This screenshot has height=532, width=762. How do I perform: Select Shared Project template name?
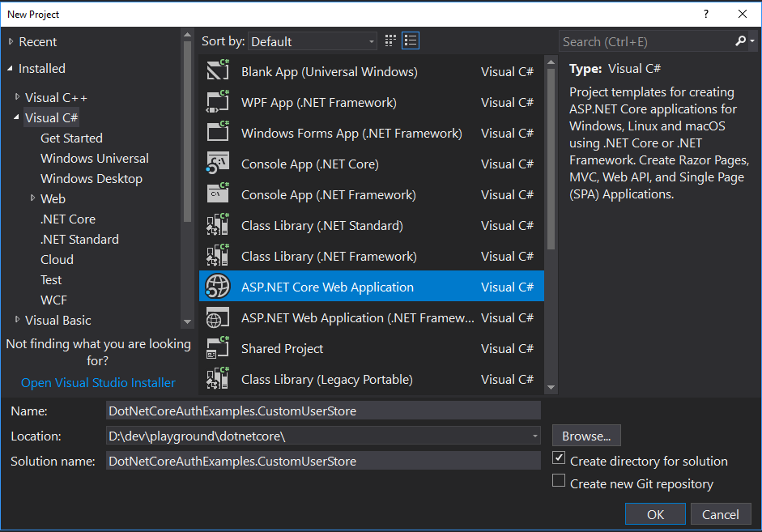point(283,349)
